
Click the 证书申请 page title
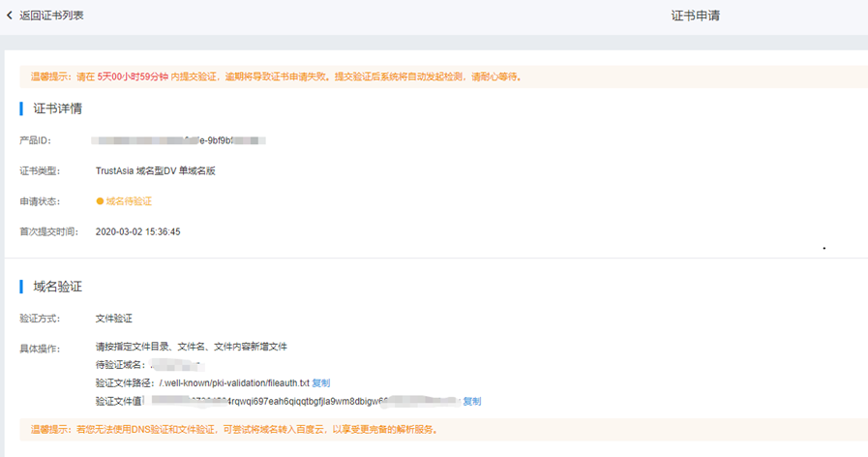(x=695, y=15)
